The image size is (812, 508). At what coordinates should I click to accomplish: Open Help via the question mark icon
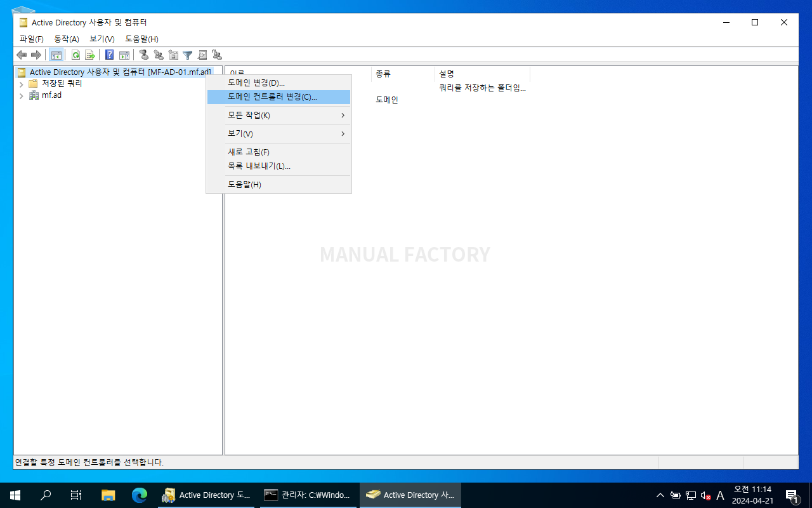[110, 55]
